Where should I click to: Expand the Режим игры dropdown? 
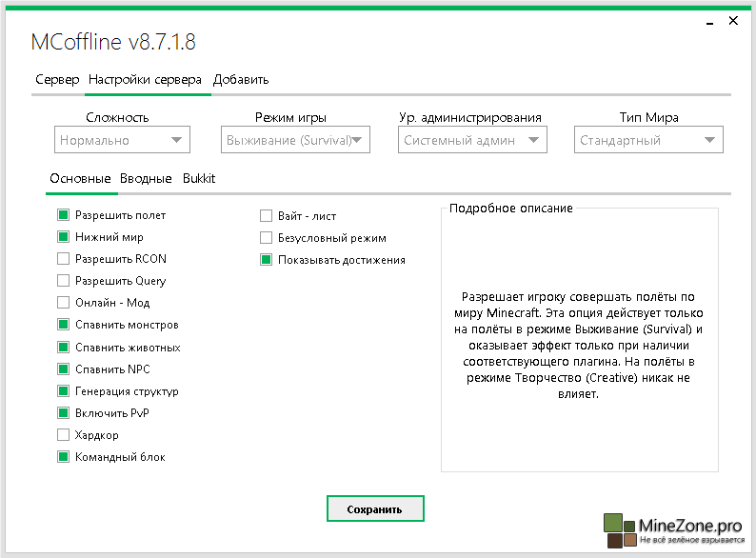tap(295, 140)
